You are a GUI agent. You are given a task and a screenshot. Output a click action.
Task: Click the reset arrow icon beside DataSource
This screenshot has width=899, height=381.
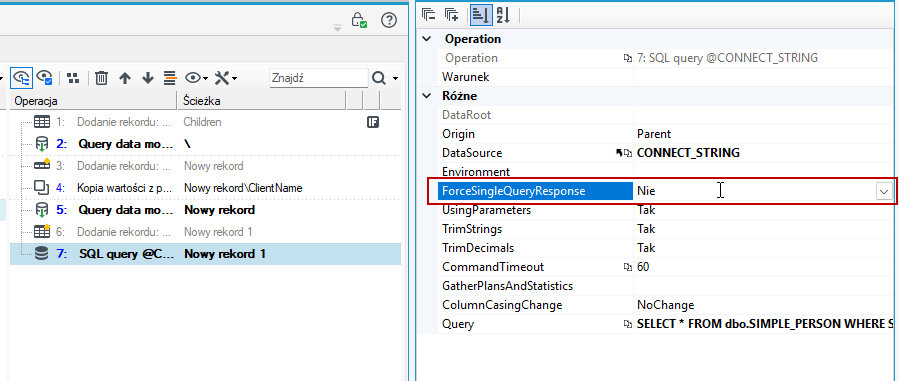(619, 153)
